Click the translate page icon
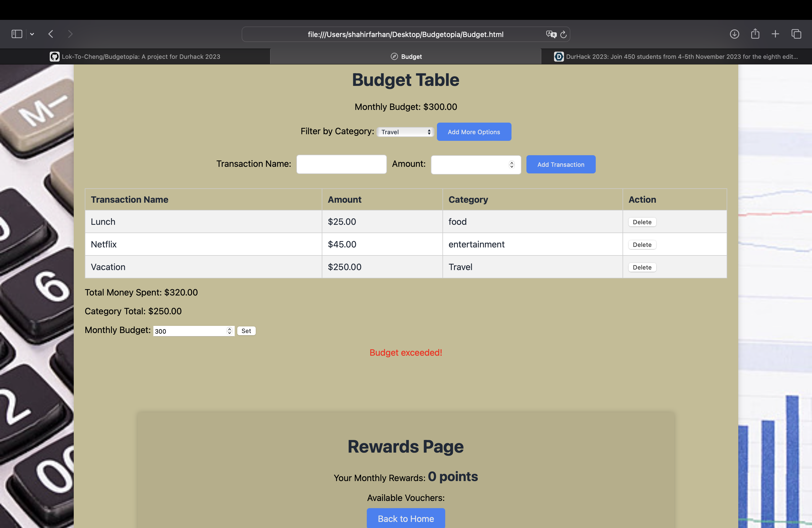 tap(551, 35)
